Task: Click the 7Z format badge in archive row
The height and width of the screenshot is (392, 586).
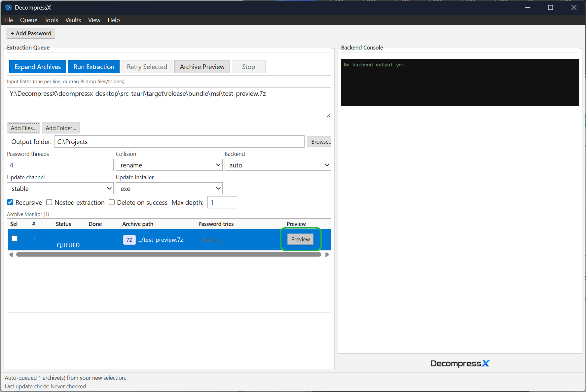Action: pos(129,240)
